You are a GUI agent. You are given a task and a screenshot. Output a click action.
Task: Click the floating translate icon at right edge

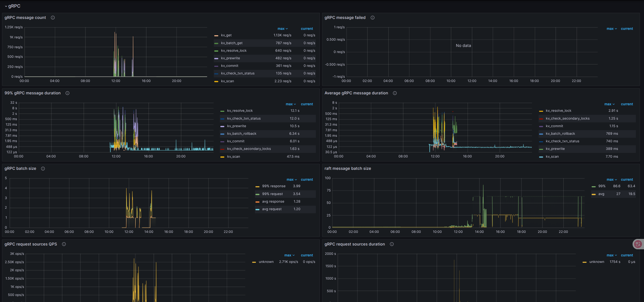click(638, 244)
